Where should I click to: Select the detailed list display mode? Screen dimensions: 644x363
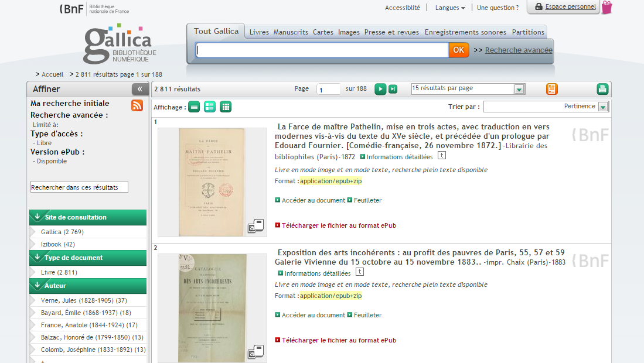(209, 107)
